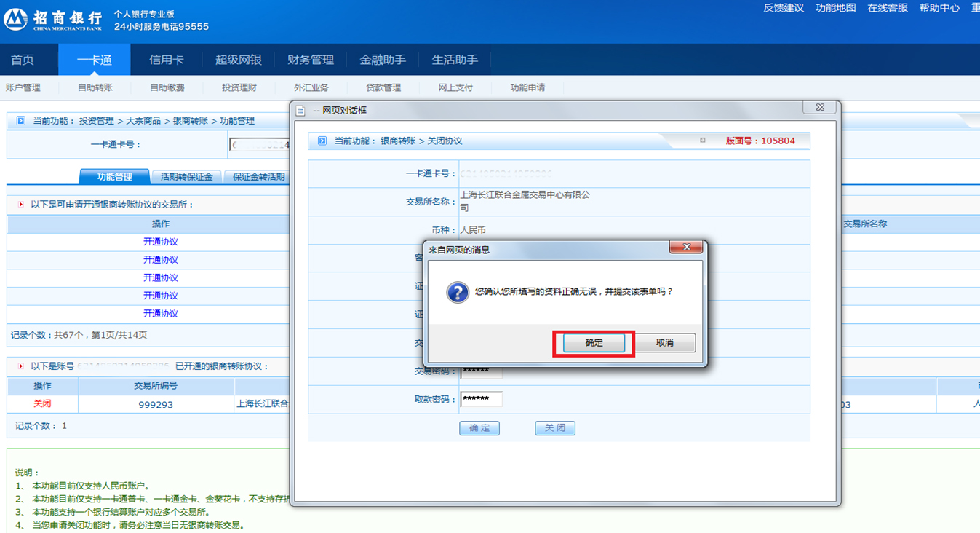Go to 自助转账 submenu
This screenshot has width=980, height=533.
(95, 87)
